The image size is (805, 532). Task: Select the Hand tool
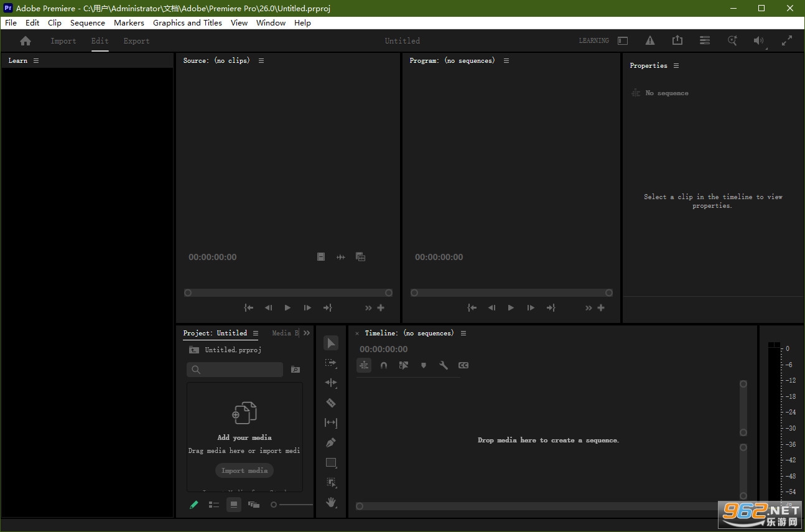[331, 502]
